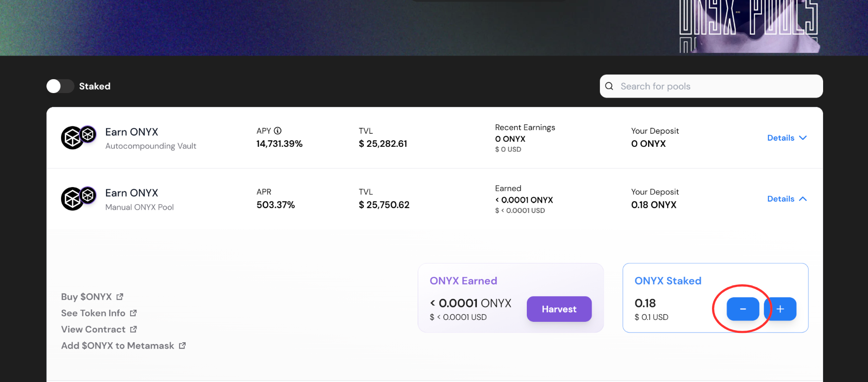The image size is (868, 382).
Task: Click external link icon beside Buy $ONYX
Action: tap(120, 297)
